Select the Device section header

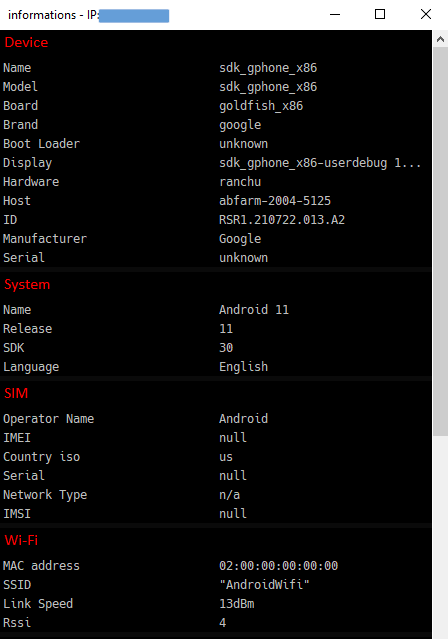(26, 42)
